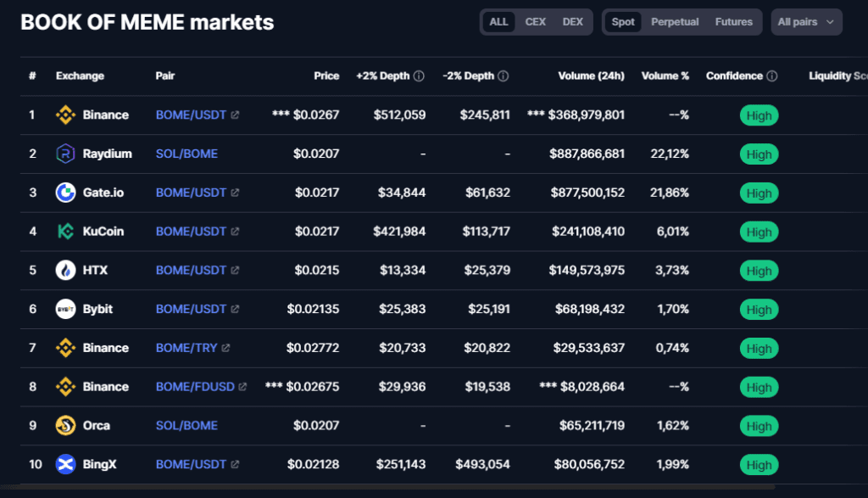Viewport: 868px width, 498px height.
Task: Sort table by Volume (24h) column header
Action: pyautogui.click(x=591, y=76)
